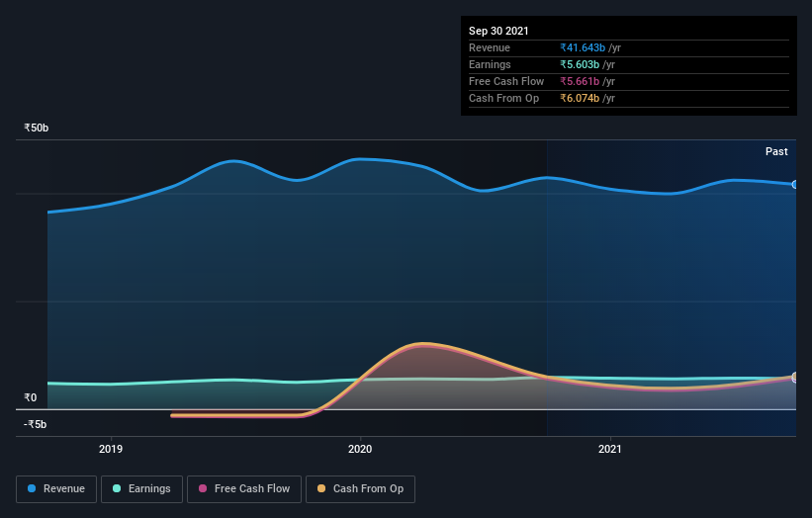Image resolution: width=812 pixels, height=518 pixels.
Task: Click the Past label in chart
Action: click(x=776, y=151)
